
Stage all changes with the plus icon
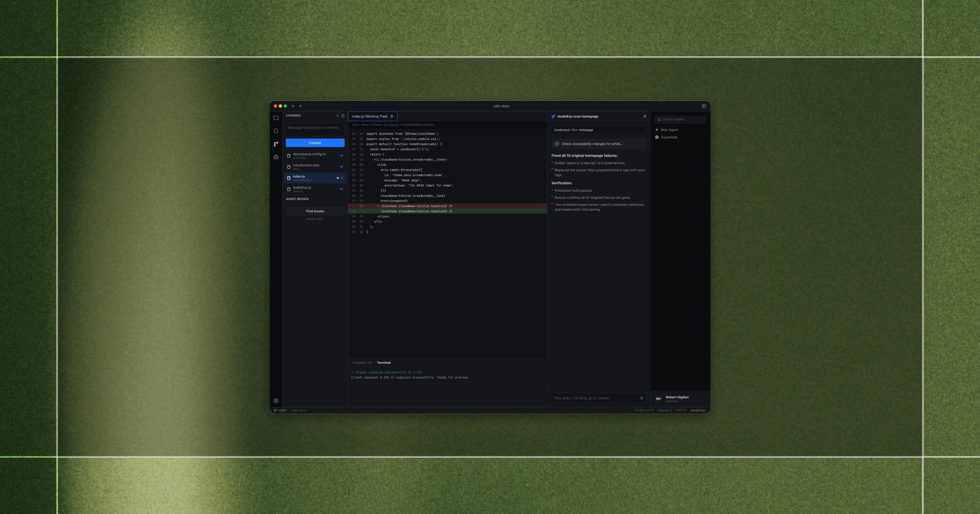[x=337, y=116]
